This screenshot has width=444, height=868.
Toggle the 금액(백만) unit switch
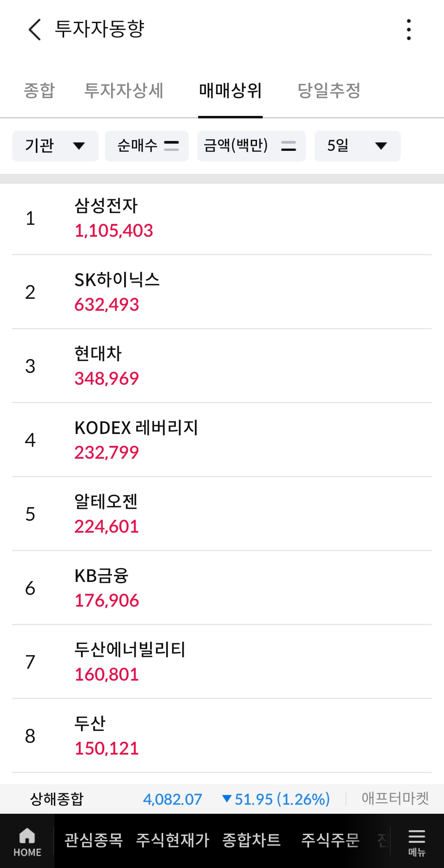click(x=251, y=146)
